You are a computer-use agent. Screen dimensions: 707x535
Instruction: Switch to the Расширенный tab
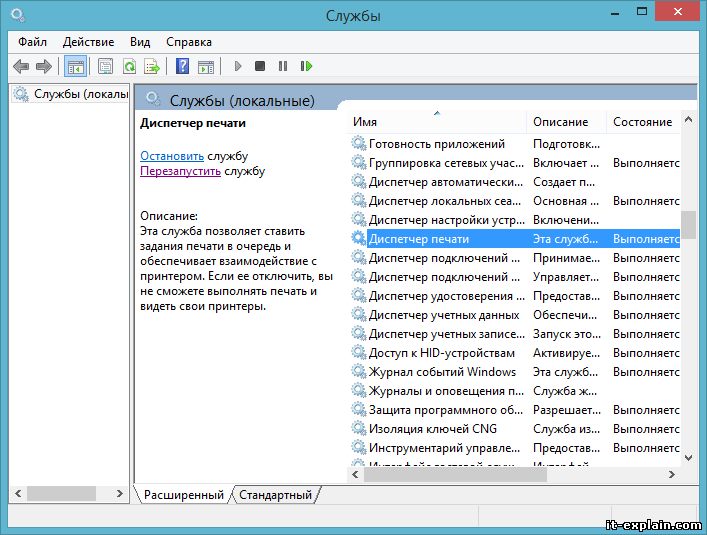[184, 495]
